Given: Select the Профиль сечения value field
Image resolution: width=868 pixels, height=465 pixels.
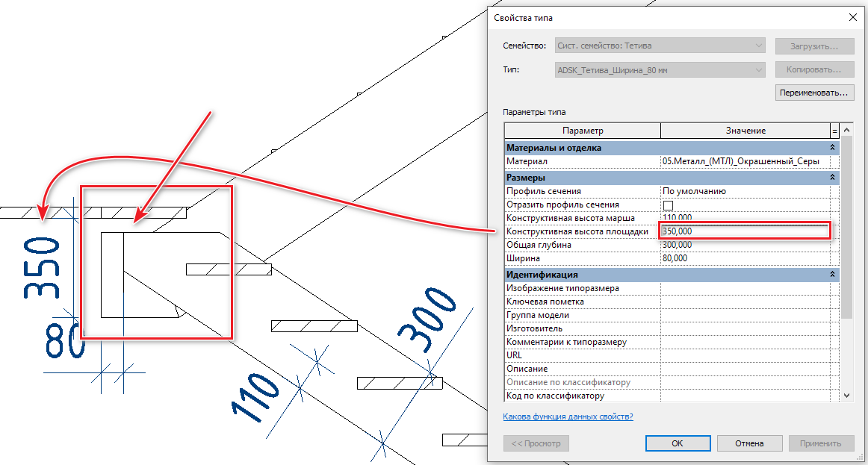Looking at the screenshot, I should (x=745, y=191).
